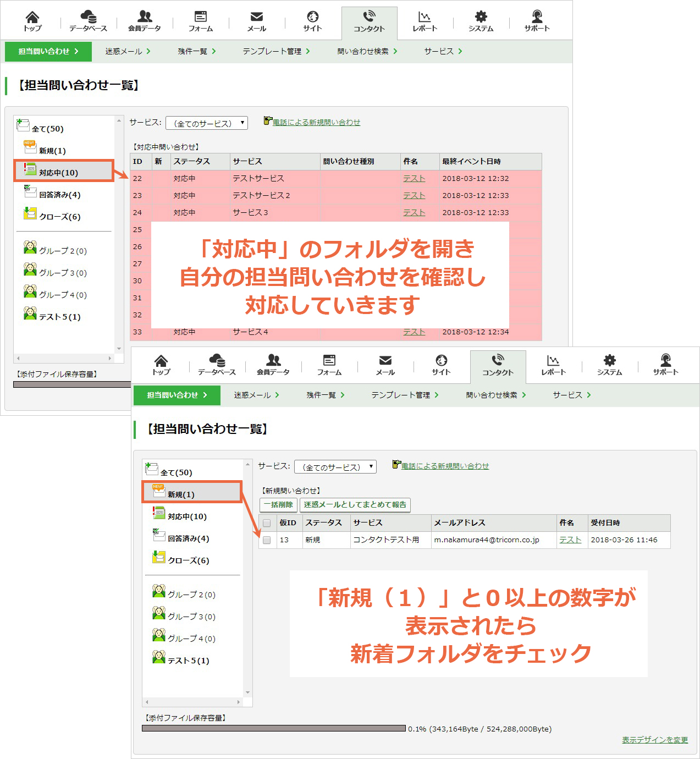Open 迷惑メール submenu in lower window

pyautogui.click(x=257, y=395)
